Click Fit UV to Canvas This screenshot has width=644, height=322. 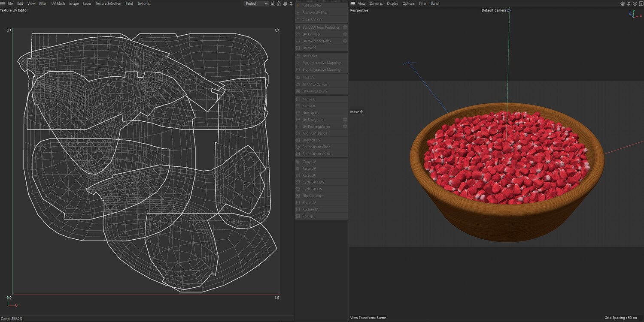coord(321,84)
